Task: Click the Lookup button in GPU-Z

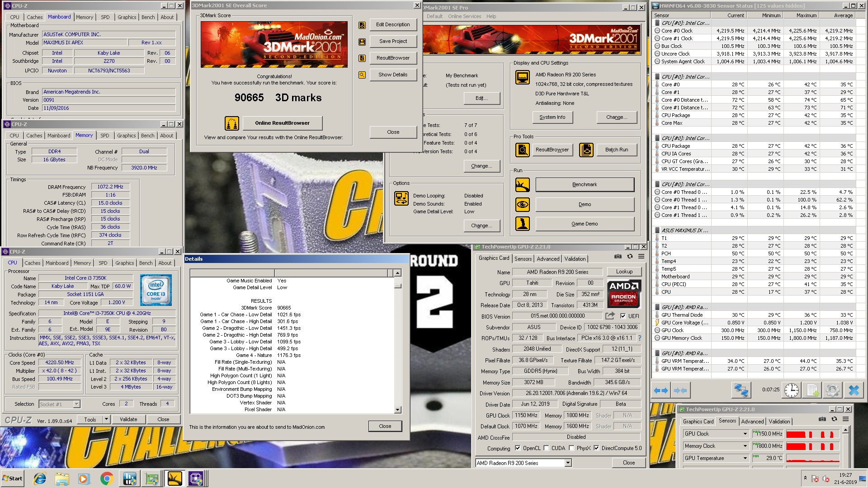Action: [624, 272]
